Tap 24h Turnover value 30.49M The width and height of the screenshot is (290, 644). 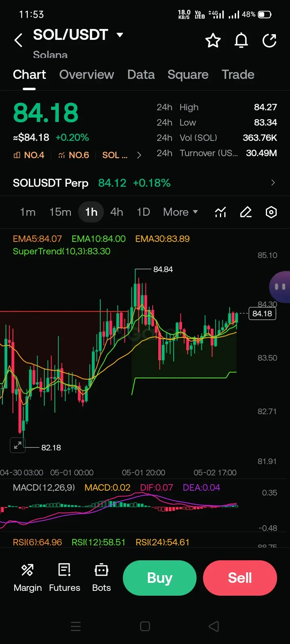point(261,153)
